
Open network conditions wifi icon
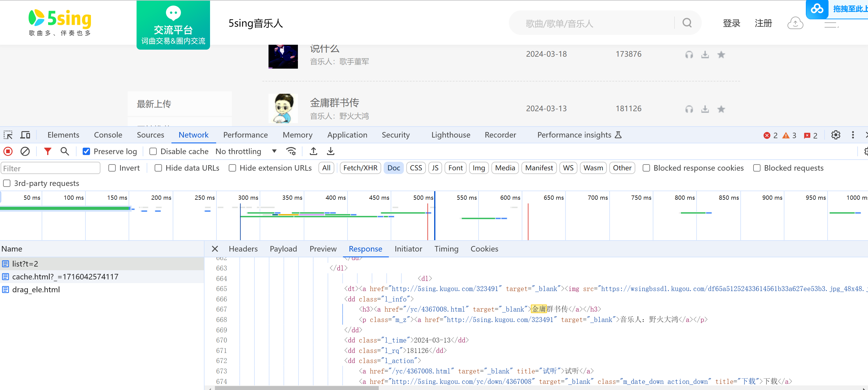(x=291, y=151)
